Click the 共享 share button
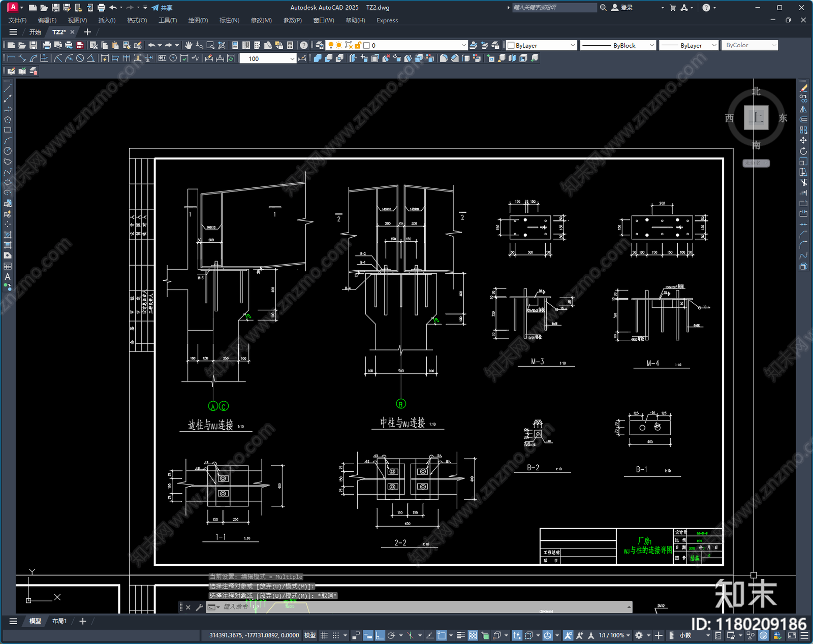813x644 pixels. tap(162, 8)
